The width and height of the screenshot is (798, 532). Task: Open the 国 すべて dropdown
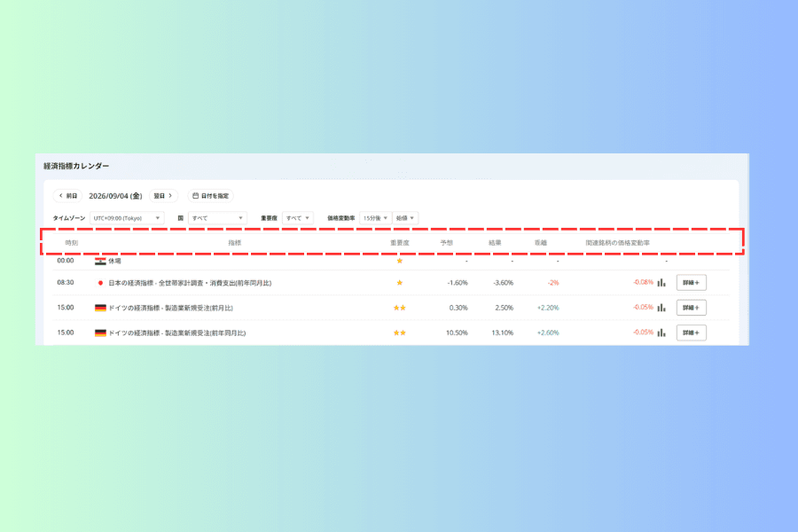click(217, 218)
